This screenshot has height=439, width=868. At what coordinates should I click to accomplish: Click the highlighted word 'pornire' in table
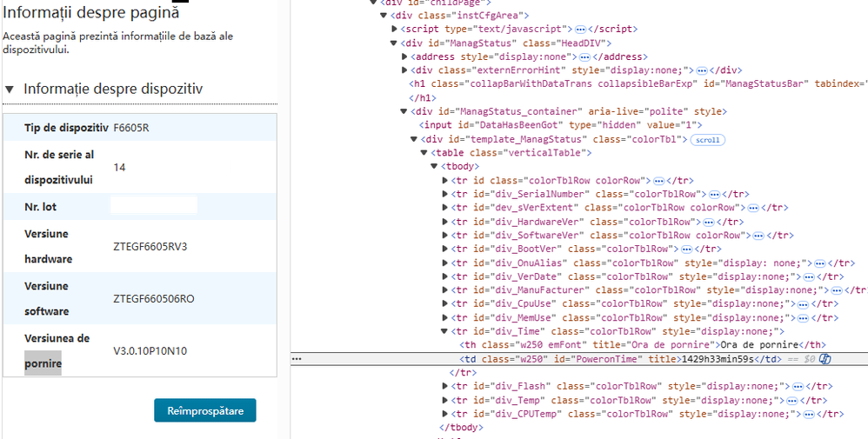(x=43, y=364)
